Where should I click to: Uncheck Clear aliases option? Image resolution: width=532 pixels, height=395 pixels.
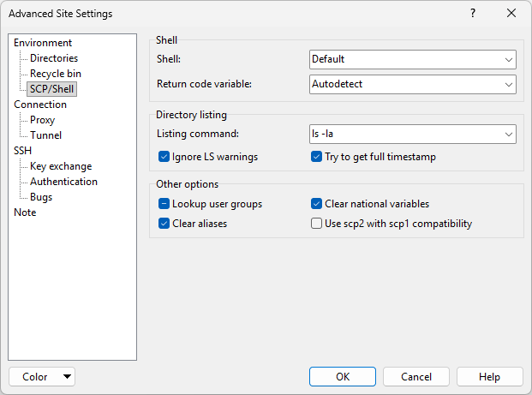(164, 224)
